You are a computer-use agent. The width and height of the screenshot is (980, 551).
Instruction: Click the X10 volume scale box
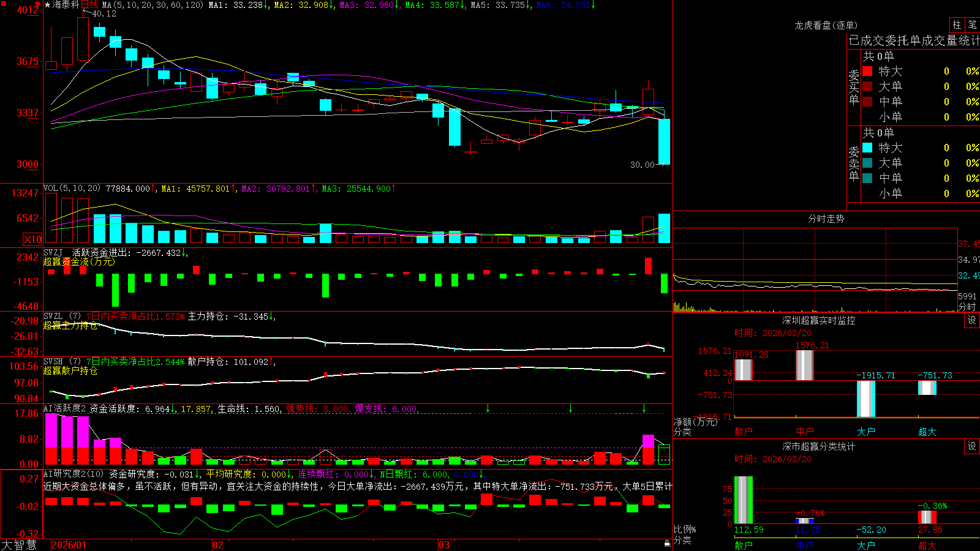32,239
